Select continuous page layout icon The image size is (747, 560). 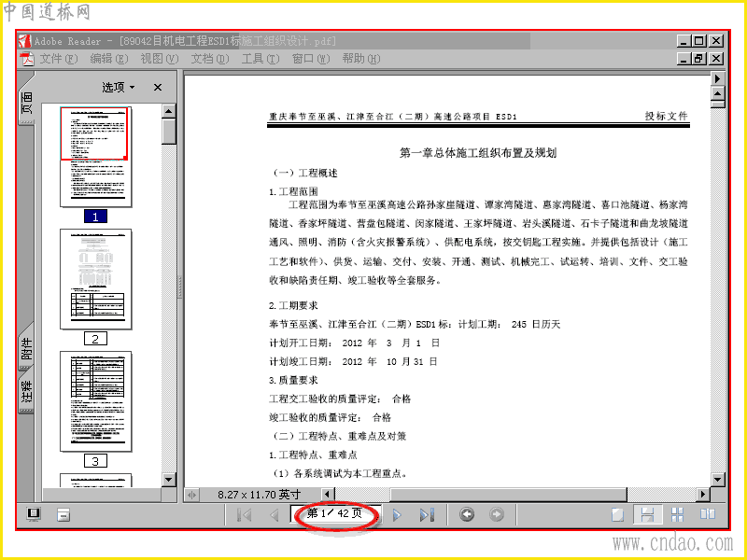click(x=647, y=515)
